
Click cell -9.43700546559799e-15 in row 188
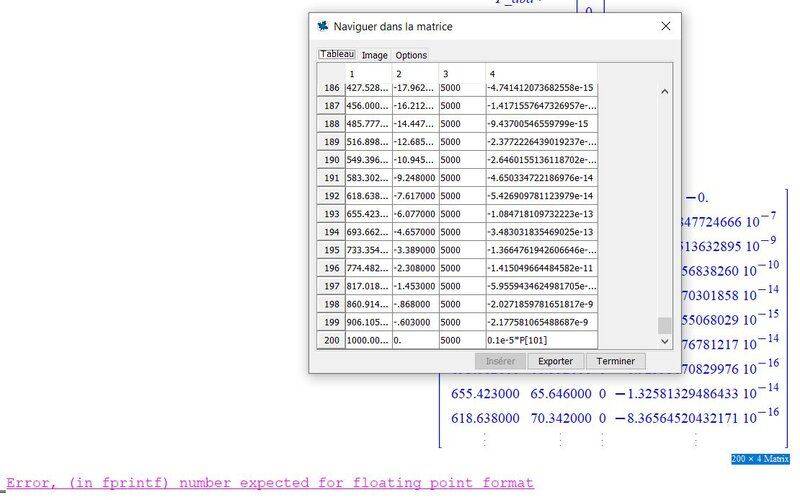(541, 123)
